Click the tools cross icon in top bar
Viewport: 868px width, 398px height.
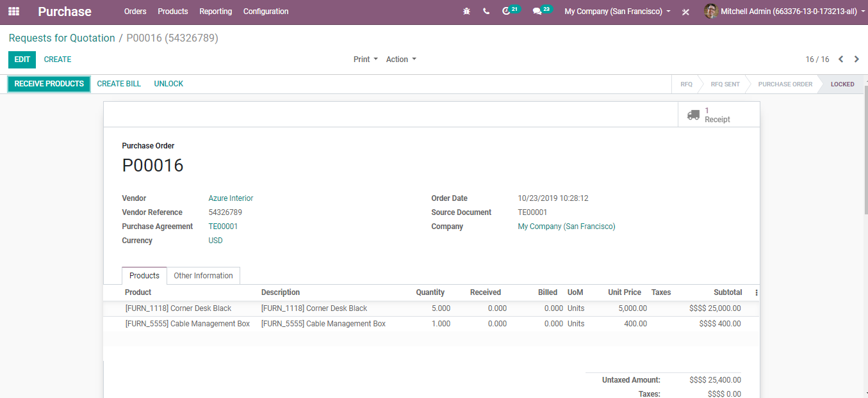685,12
